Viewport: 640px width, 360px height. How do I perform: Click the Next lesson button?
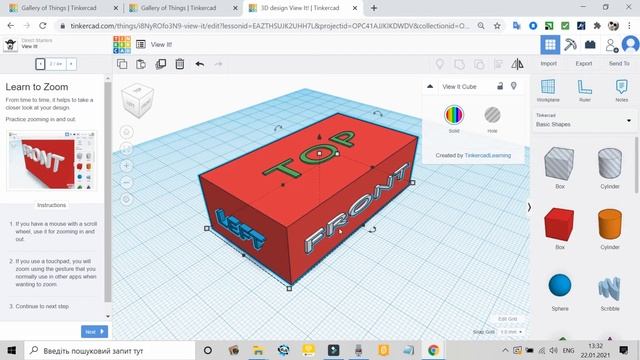click(x=95, y=331)
